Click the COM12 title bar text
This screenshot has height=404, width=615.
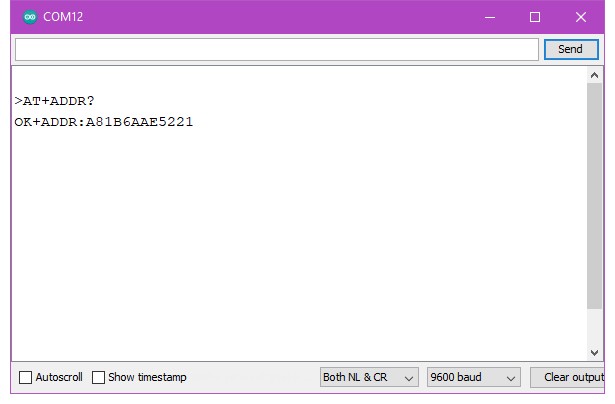(62, 17)
